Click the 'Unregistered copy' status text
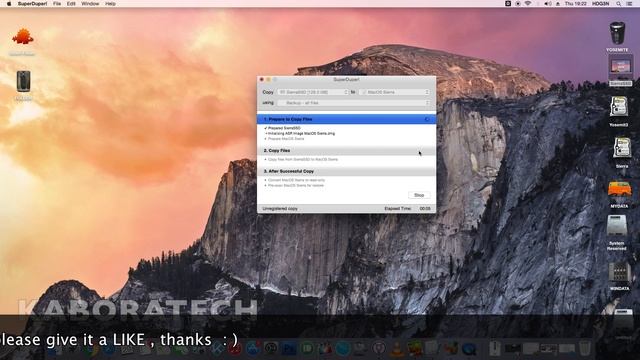 click(x=280, y=209)
